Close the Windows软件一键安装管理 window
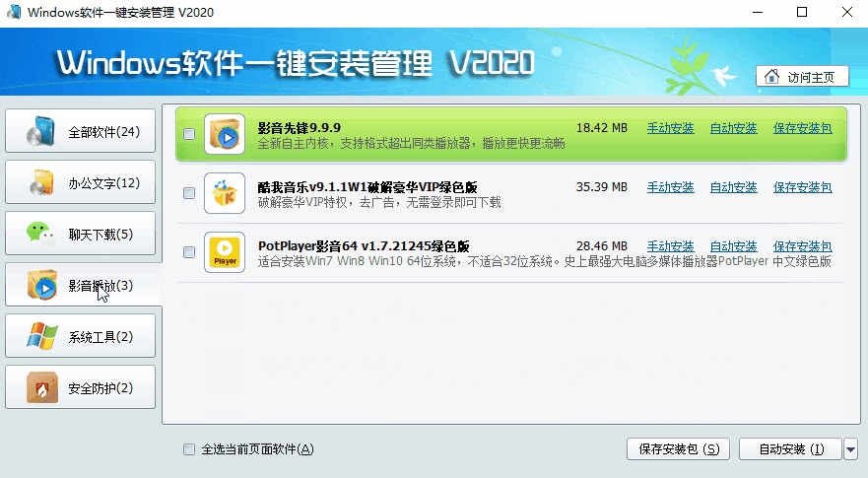 [847, 12]
